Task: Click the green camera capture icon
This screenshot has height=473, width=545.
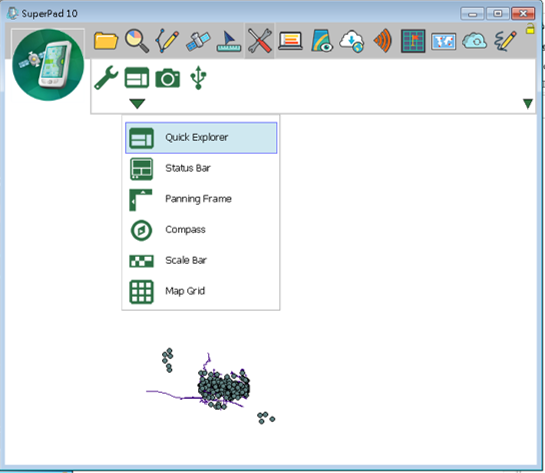Action: 168,78
